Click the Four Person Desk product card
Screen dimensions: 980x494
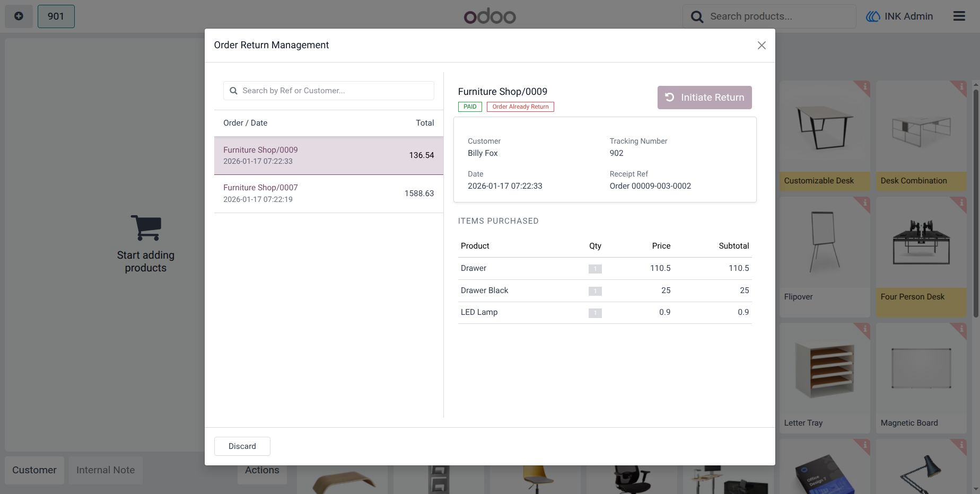point(922,257)
